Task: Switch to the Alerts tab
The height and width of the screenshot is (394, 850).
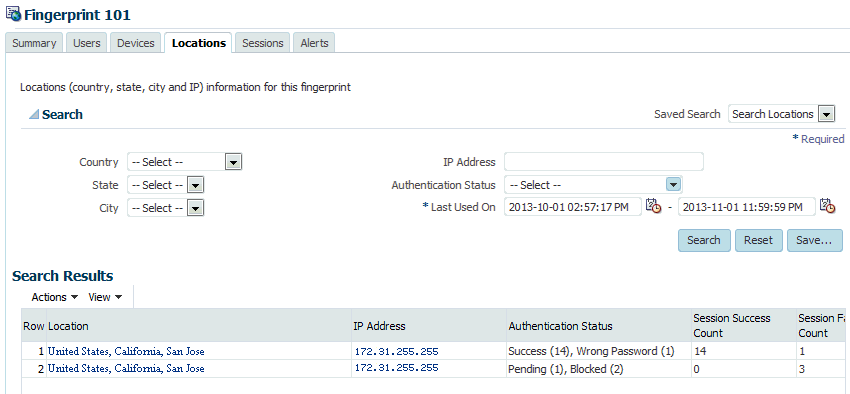Action: 314,43
